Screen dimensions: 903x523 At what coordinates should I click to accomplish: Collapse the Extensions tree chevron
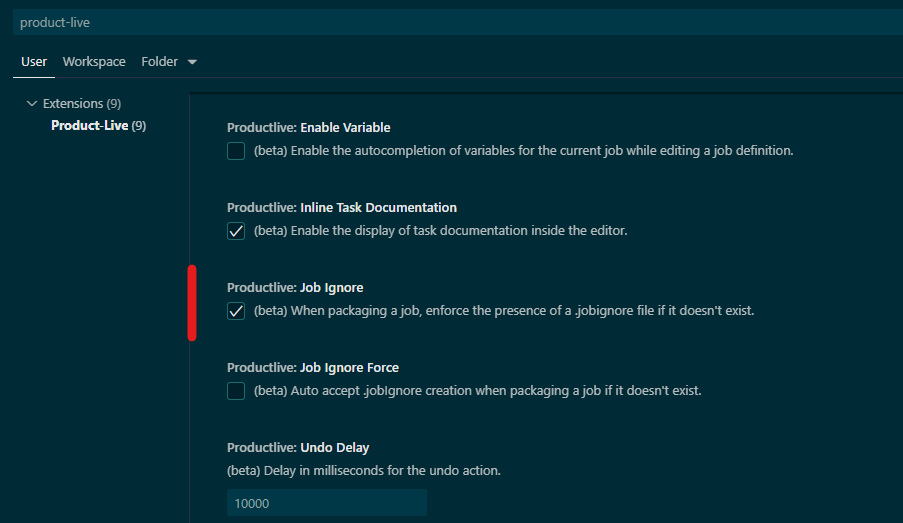(x=32, y=104)
